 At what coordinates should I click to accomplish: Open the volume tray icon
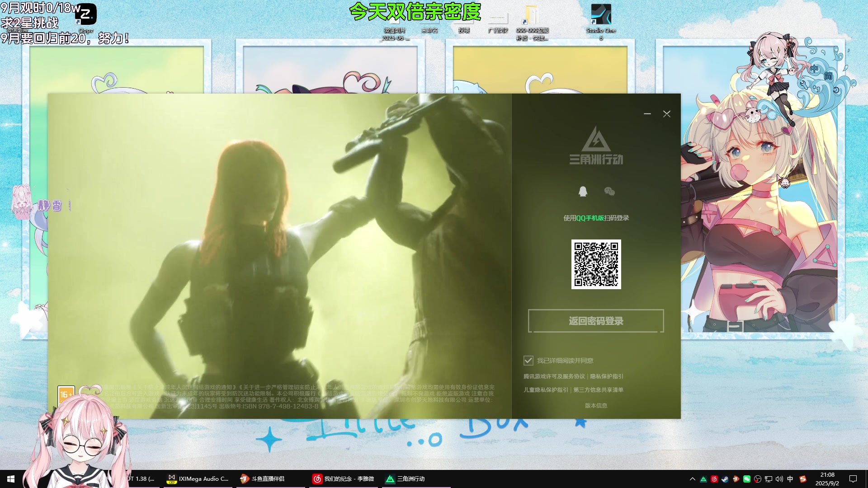779,479
